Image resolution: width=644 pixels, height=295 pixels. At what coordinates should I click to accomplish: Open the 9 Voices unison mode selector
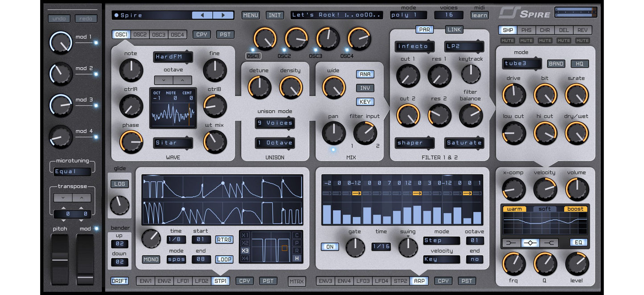point(275,123)
